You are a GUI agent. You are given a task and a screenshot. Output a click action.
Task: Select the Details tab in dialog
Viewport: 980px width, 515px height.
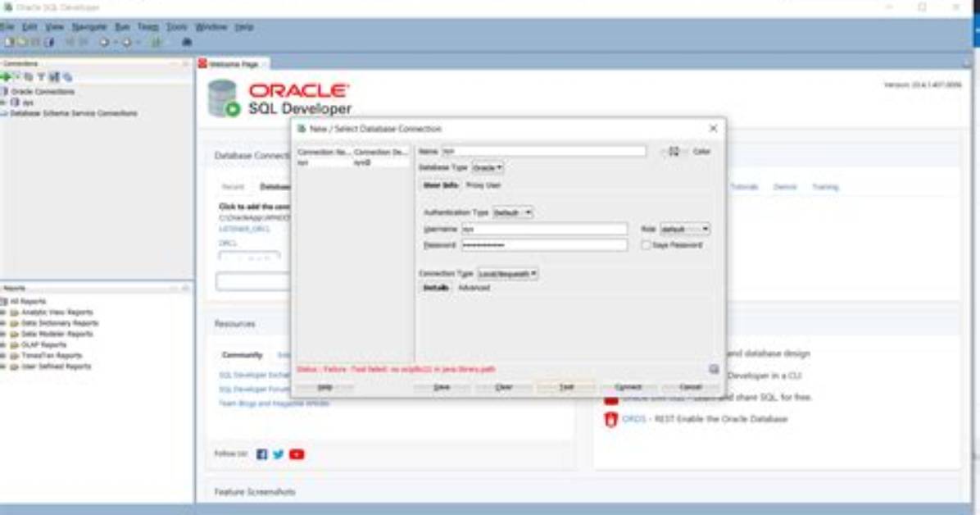[x=436, y=288]
